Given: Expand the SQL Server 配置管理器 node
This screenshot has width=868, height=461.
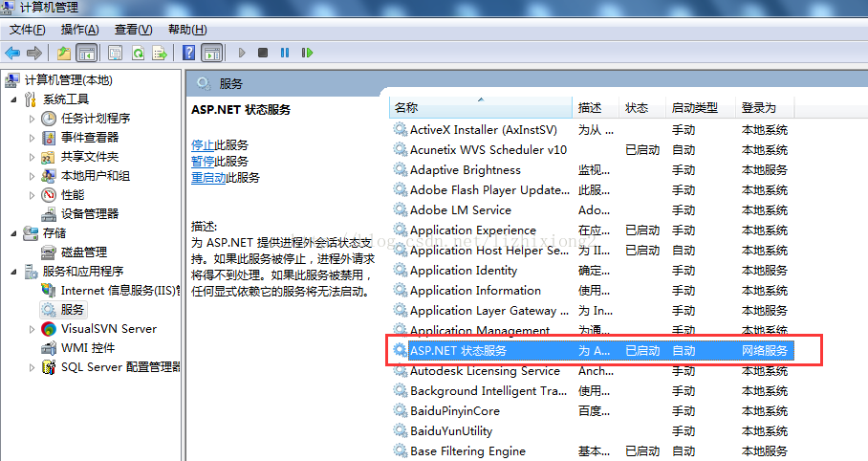Looking at the screenshot, I should tap(32, 367).
